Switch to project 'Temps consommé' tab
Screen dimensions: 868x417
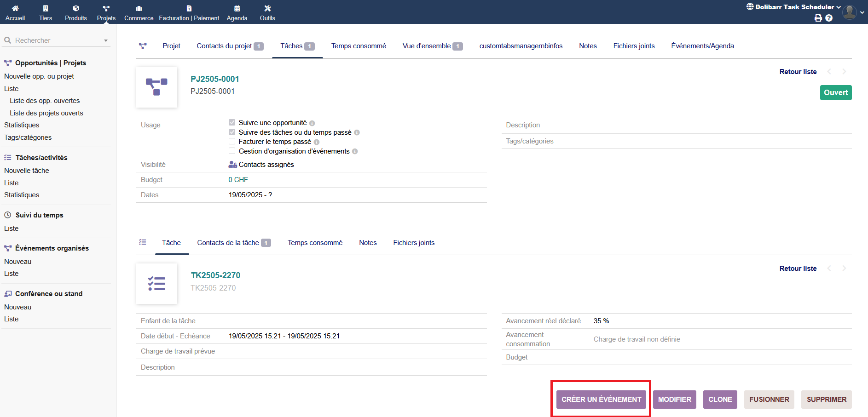point(359,46)
